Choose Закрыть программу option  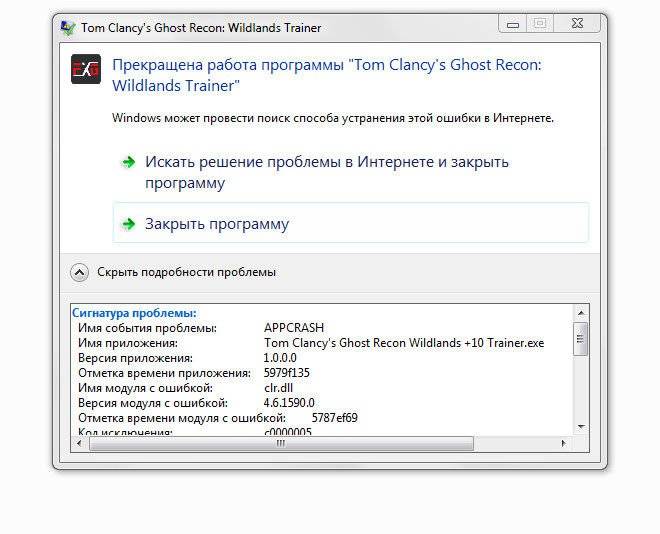point(351,223)
